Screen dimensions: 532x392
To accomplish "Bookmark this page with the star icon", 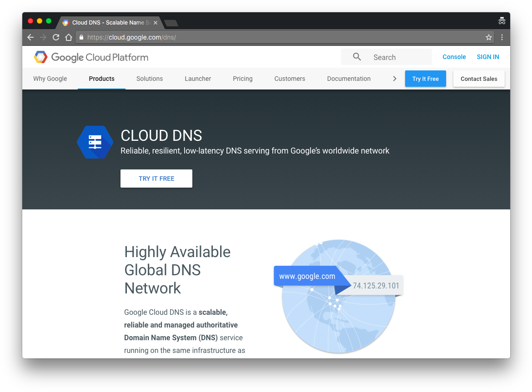I will tap(489, 38).
